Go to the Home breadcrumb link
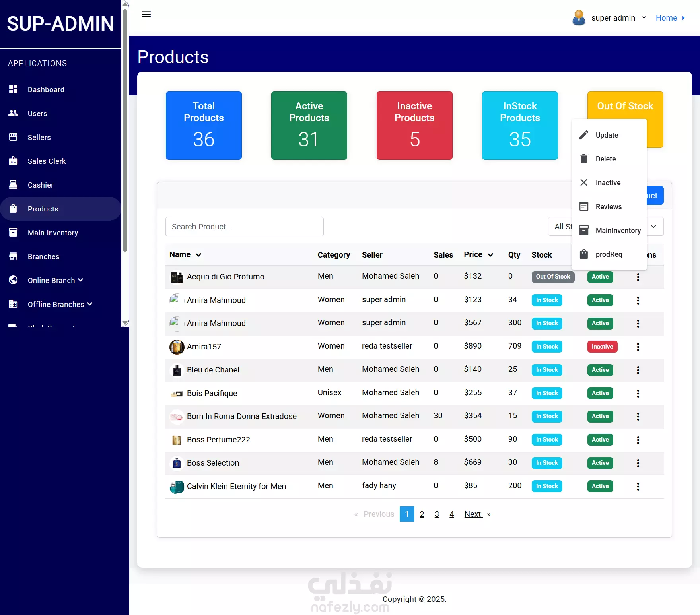This screenshot has width=700, height=615. (666, 18)
